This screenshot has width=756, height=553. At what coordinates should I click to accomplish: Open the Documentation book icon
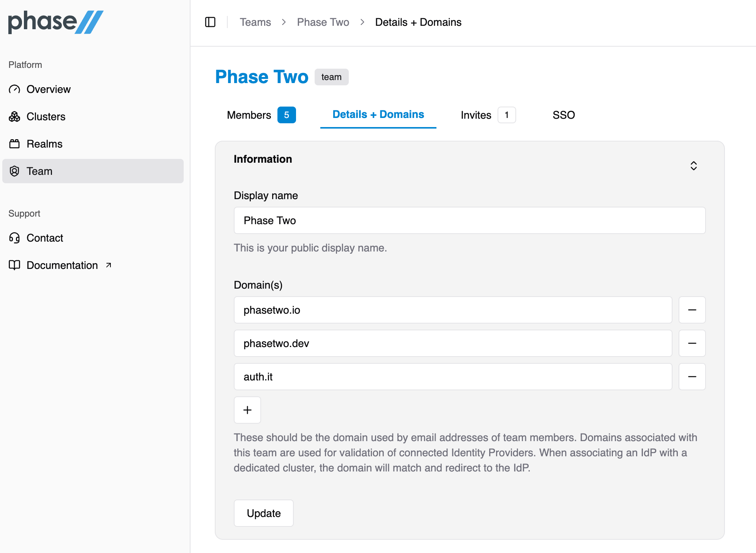coord(14,265)
